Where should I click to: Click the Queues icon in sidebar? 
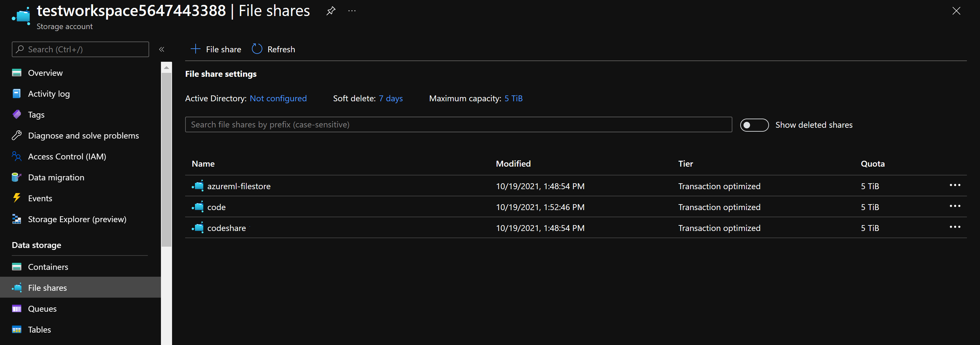pos(17,308)
